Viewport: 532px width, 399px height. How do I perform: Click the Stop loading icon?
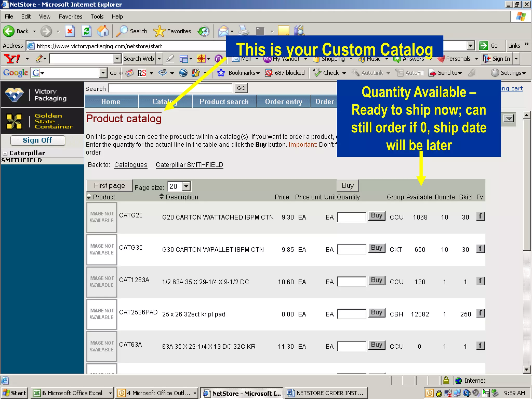pyautogui.click(x=70, y=31)
